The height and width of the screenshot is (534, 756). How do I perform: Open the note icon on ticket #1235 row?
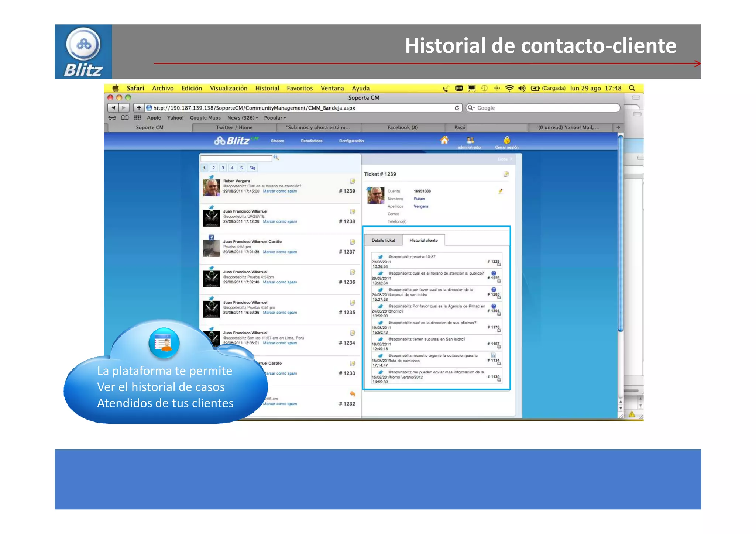pyautogui.click(x=353, y=303)
